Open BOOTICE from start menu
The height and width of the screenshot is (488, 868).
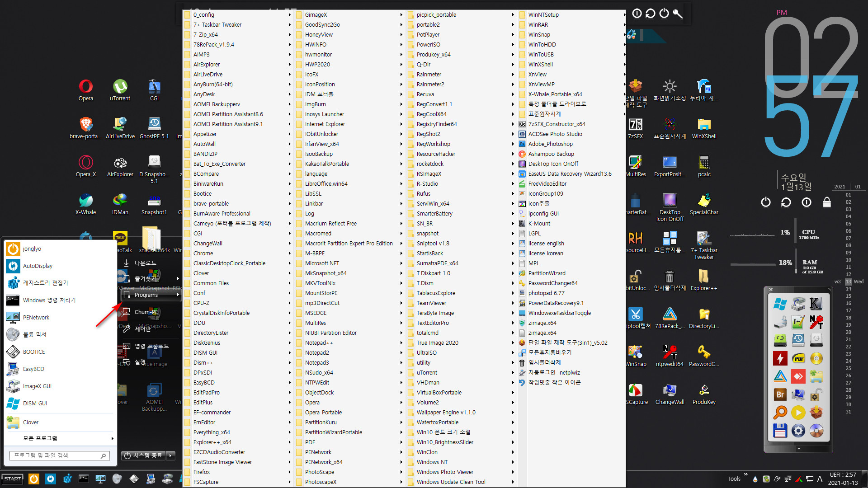click(x=61, y=352)
